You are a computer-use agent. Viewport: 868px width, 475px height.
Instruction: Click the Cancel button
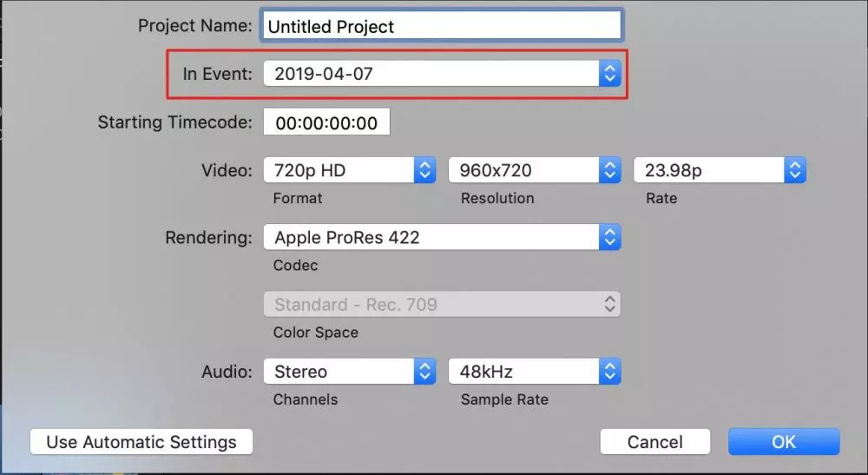(x=654, y=442)
